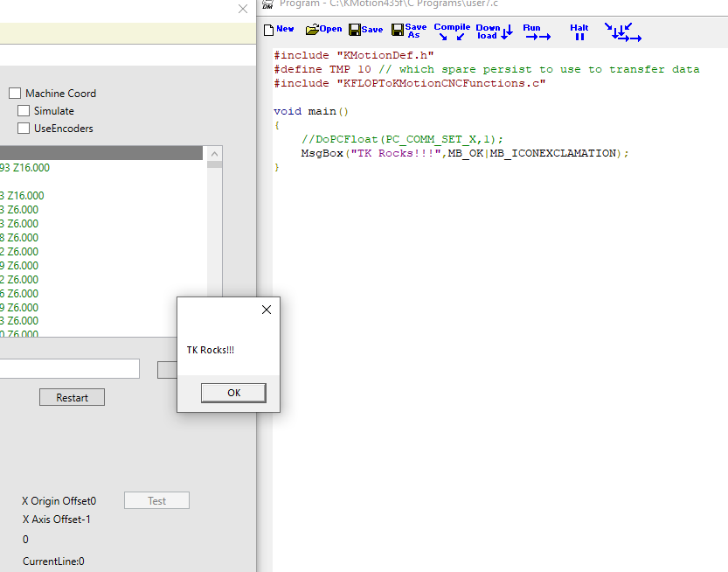
Task: Halt the running program
Action: pos(579,32)
